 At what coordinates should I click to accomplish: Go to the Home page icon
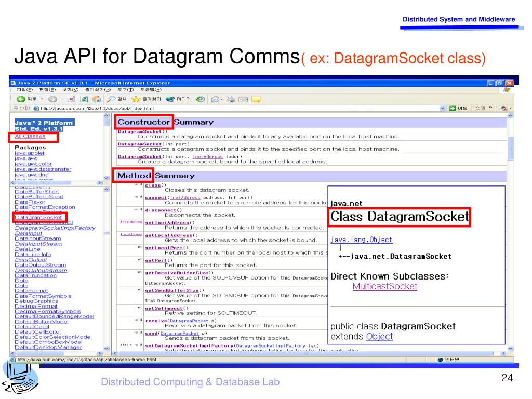pyautogui.click(x=97, y=99)
